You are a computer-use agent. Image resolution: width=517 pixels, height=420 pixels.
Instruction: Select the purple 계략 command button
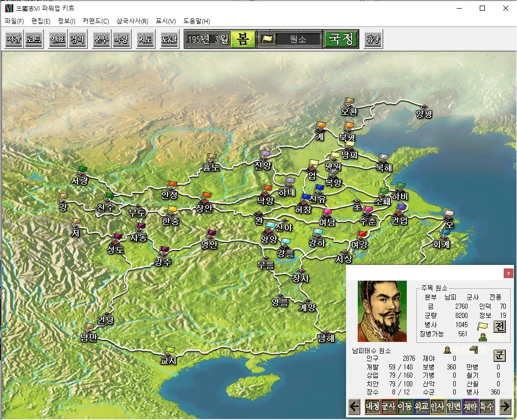click(471, 406)
